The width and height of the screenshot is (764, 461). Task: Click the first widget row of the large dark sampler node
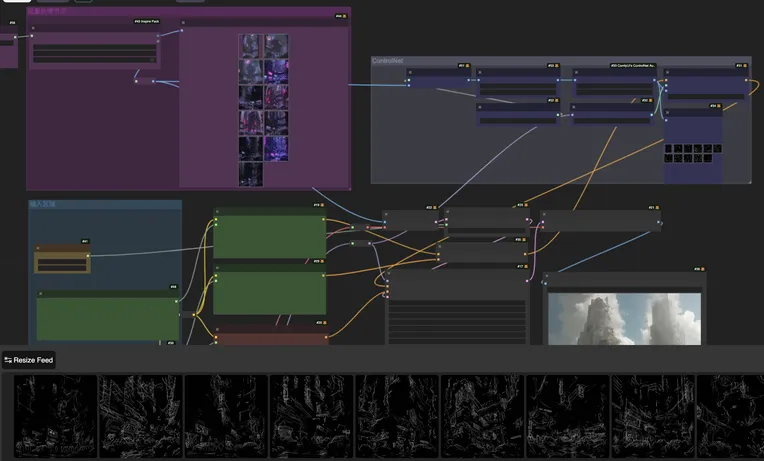[457, 303]
